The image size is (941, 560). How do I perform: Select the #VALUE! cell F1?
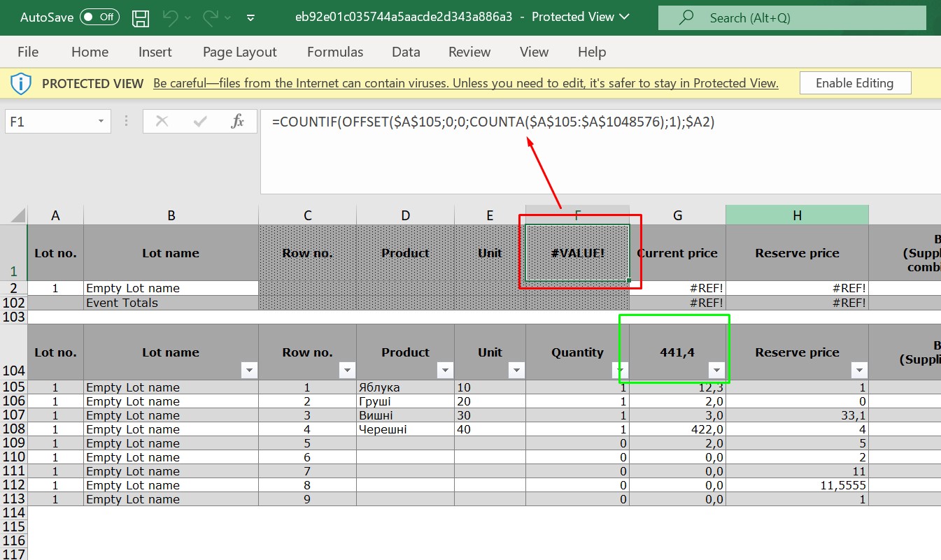point(577,253)
